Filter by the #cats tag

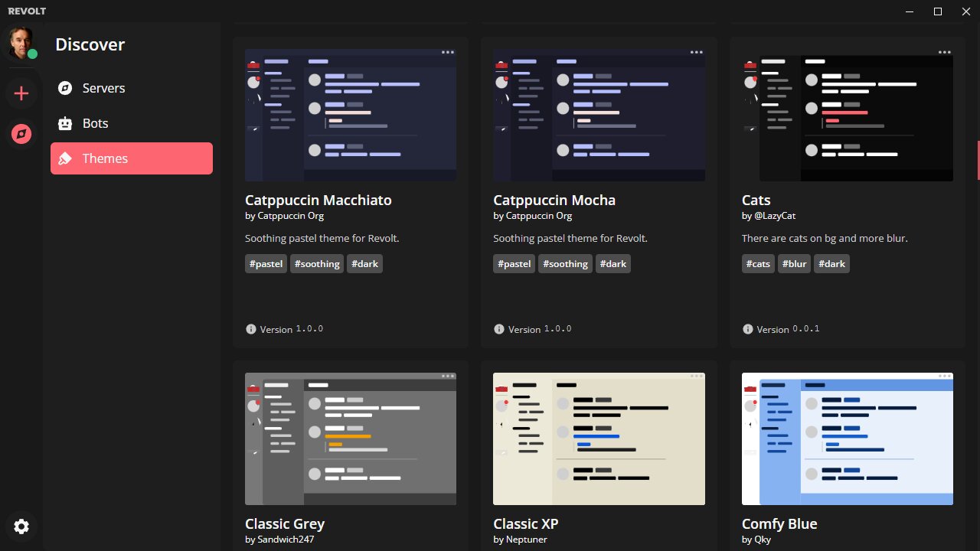pyautogui.click(x=758, y=264)
